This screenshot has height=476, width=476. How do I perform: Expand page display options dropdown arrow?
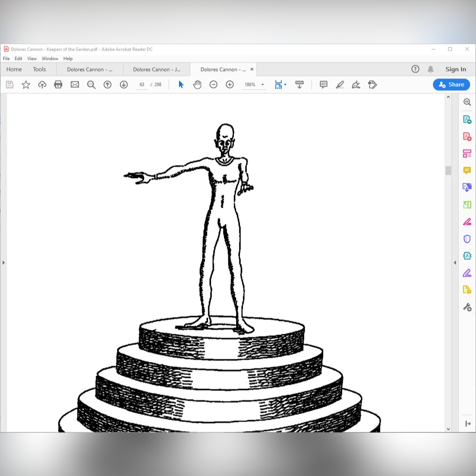point(285,85)
